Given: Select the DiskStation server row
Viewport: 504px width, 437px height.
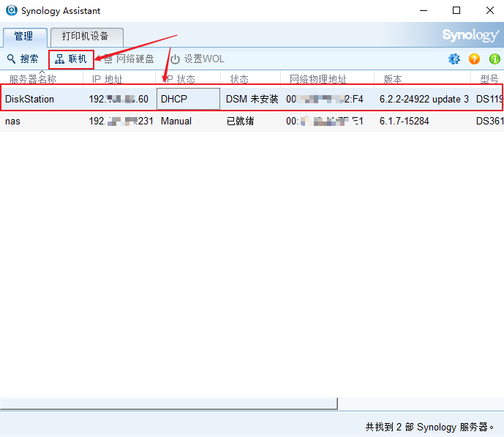Looking at the screenshot, I should pyautogui.click(x=252, y=99).
